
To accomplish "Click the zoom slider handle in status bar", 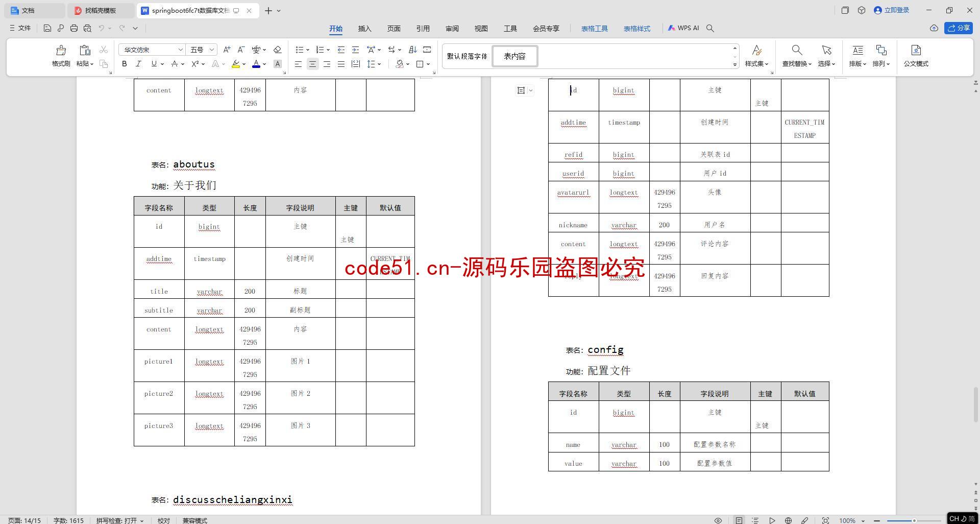I will point(914,520).
